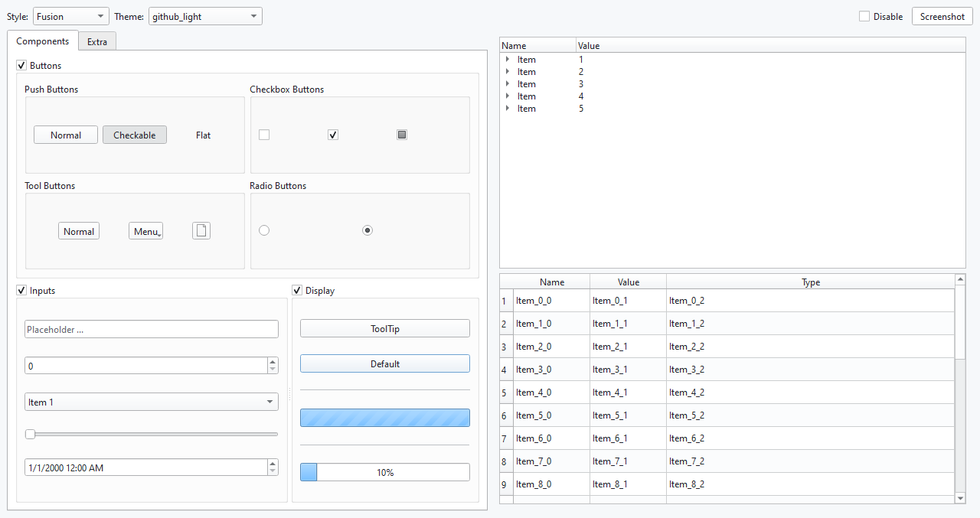
Task: Click spinbox up arrow for value 0
Action: (273, 362)
